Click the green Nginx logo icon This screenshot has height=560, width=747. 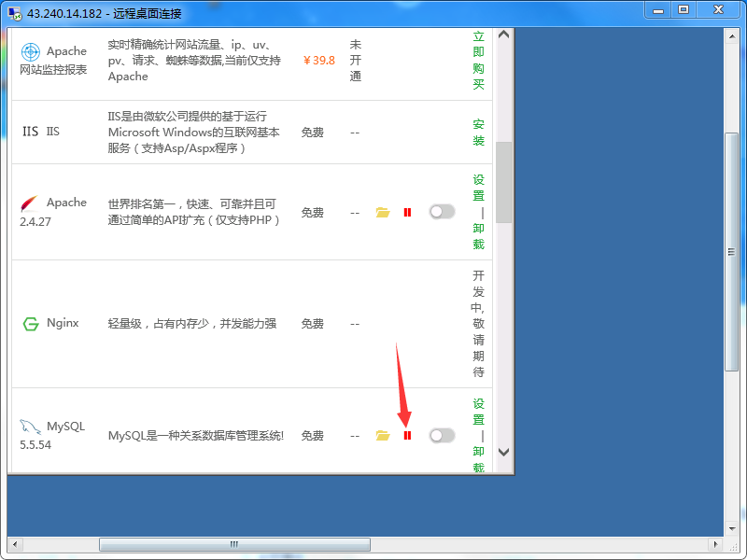point(31,324)
